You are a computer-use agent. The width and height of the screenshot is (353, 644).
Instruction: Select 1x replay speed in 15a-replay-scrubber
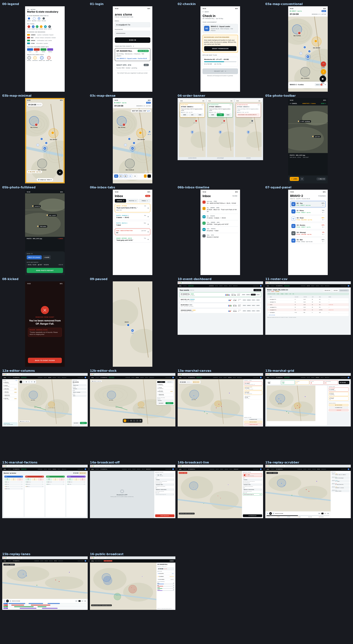point(323,514)
